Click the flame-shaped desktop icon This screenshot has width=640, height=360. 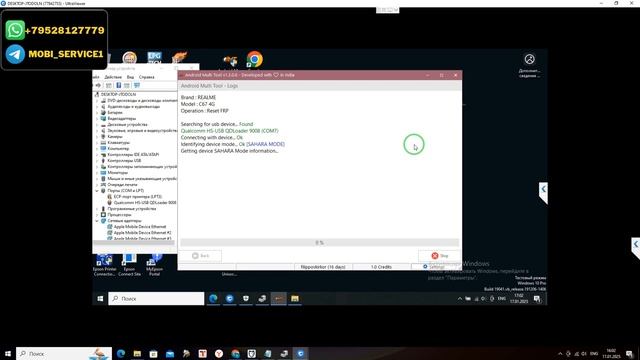tap(179, 57)
